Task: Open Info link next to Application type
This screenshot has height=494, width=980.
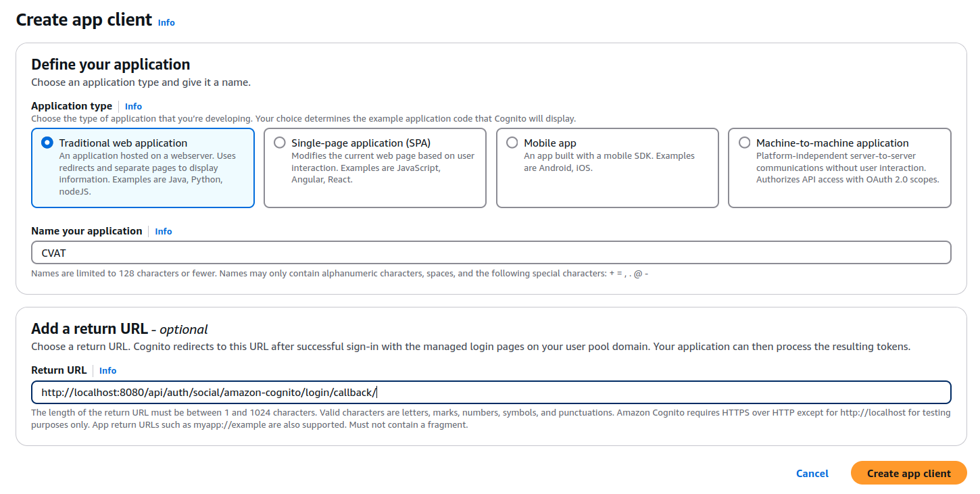Action: coord(133,106)
